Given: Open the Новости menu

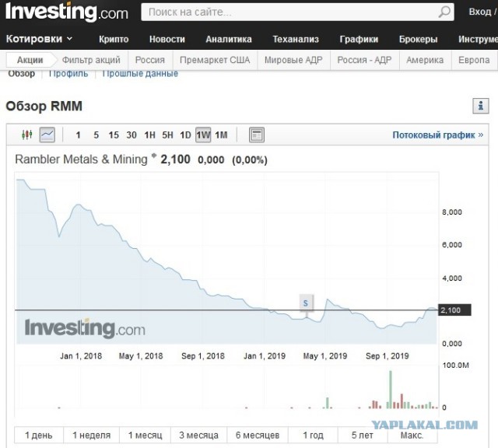Looking at the screenshot, I should (x=167, y=39).
